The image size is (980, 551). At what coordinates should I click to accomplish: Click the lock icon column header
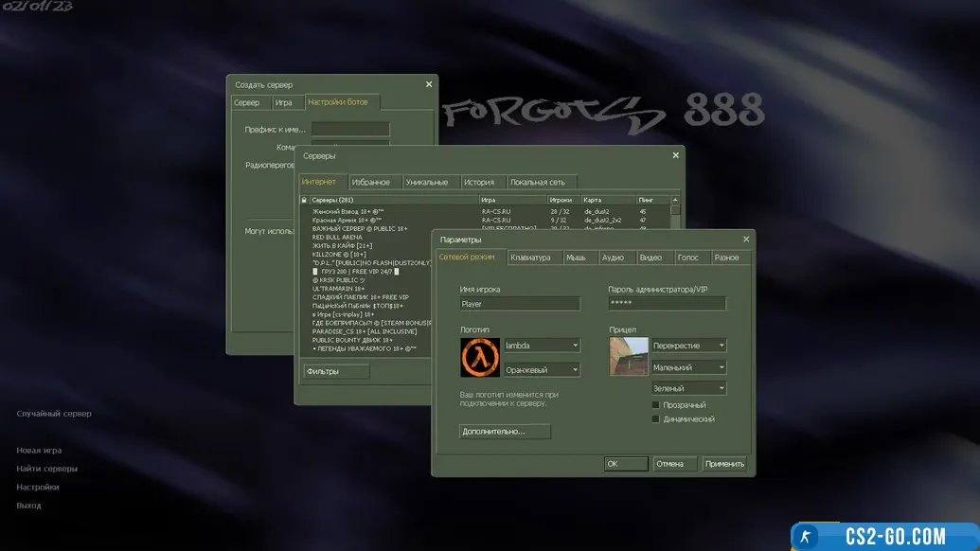(304, 200)
